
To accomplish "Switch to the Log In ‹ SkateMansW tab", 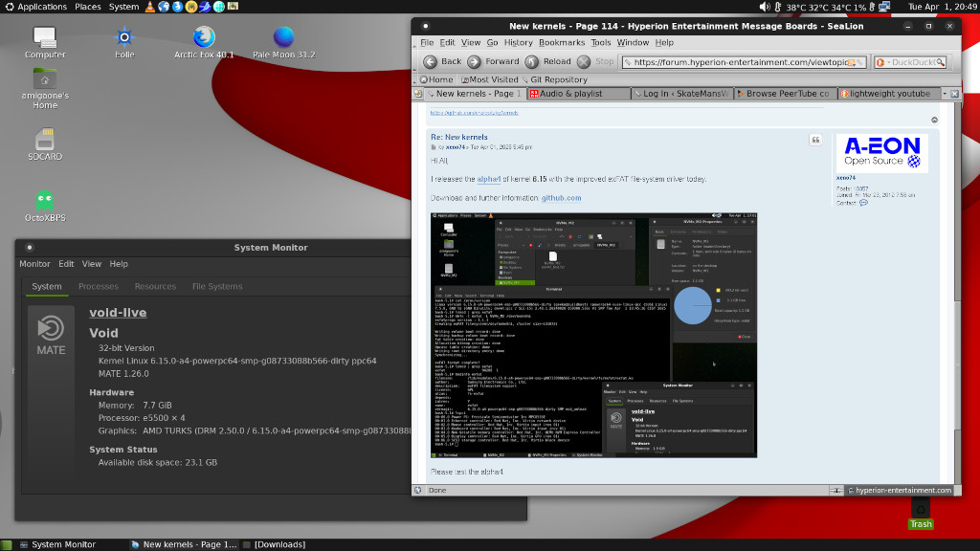I will [681, 94].
